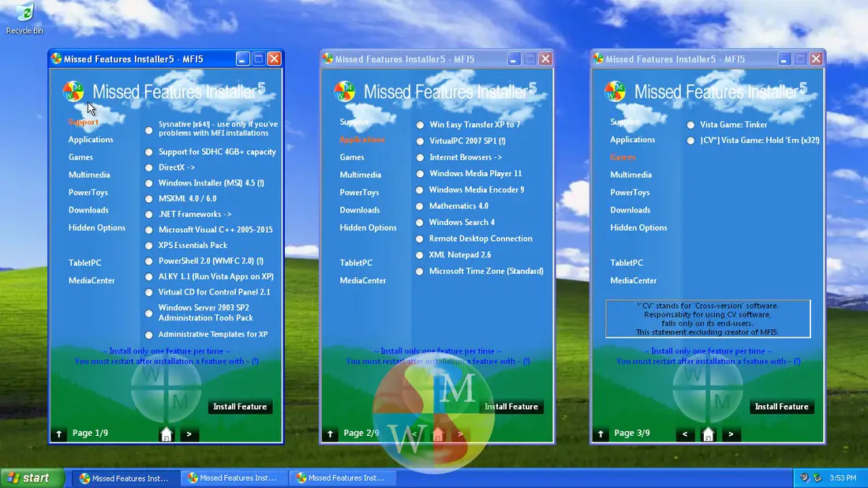This screenshot has height=488, width=868.
Task: Select Vista Game: Tinker option
Action: point(691,126)
